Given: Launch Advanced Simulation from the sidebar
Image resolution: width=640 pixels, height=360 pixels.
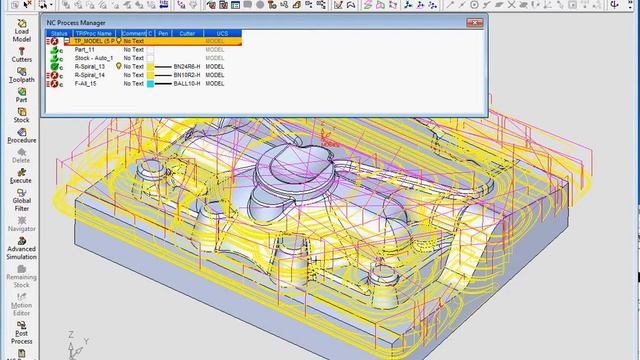Looking at the screenshot, I should pyautogui.click(x=22, y=248).
